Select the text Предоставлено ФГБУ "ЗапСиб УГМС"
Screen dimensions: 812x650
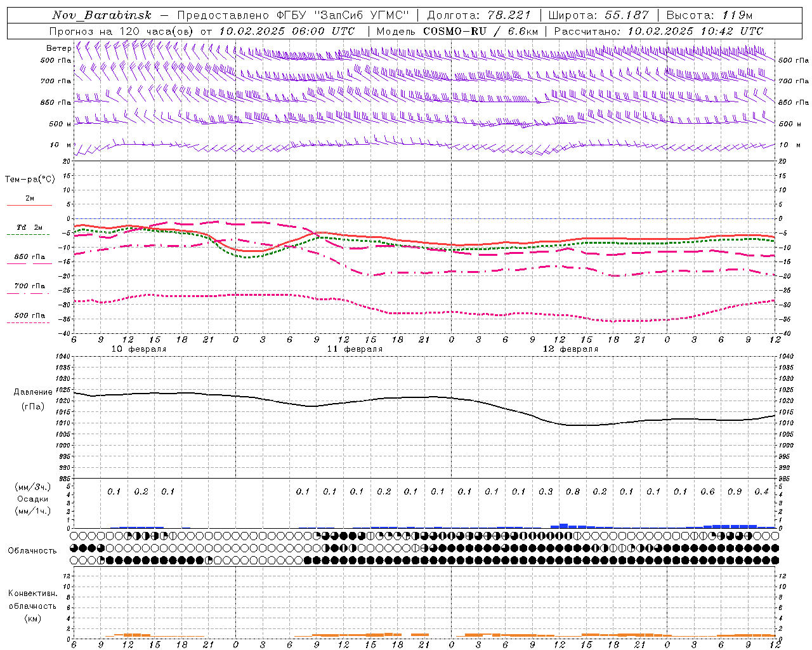click(x=293, y=16)
